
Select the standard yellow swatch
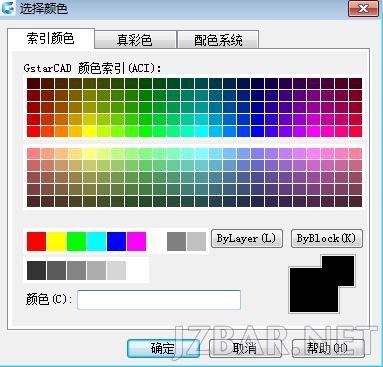pos(56,241)
